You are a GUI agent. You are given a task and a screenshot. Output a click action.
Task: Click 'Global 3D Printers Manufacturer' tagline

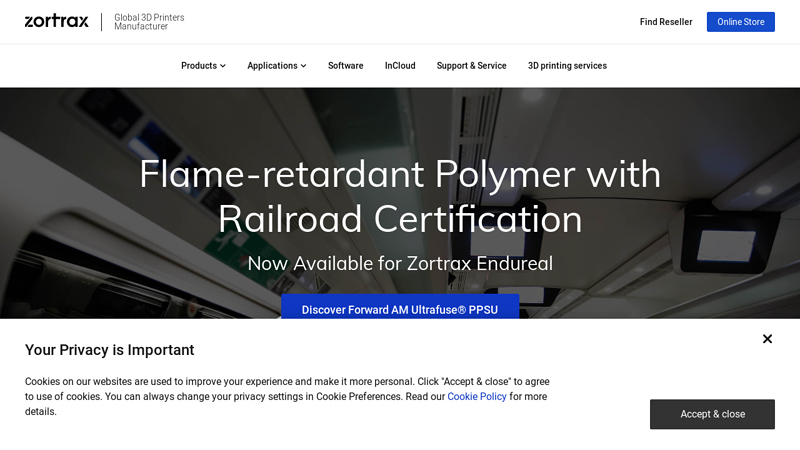point(149,22)
